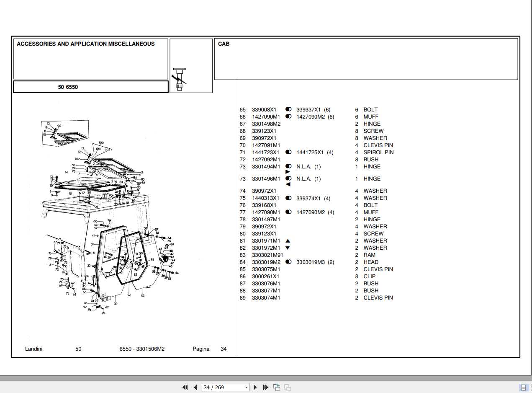Image resolution: width=532 pixels, height=393 pixels.
Task: Click the go-to-previous-view history icon
Action: tap(277, 387)
